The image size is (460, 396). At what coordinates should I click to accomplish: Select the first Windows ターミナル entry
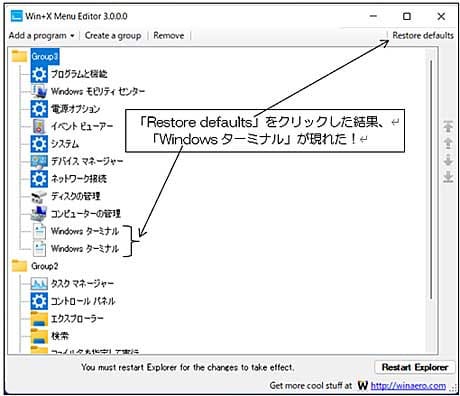(85, 231)
